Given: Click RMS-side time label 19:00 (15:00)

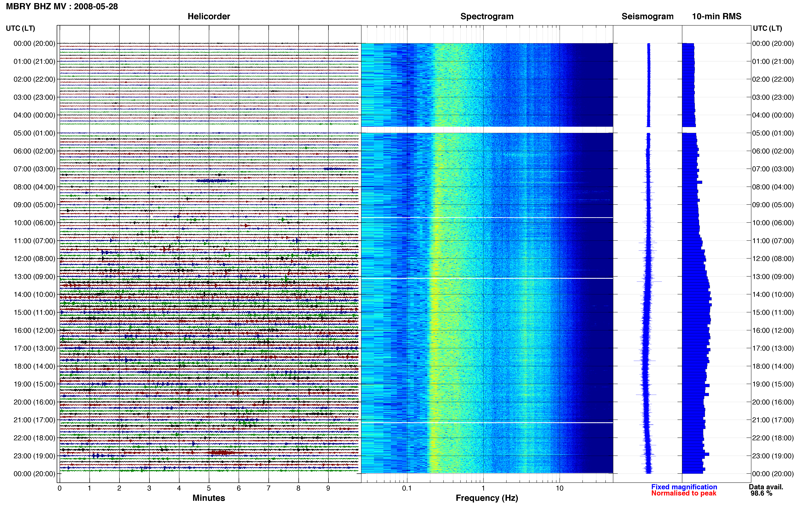Looking at the screenshot, I should 773,384.
